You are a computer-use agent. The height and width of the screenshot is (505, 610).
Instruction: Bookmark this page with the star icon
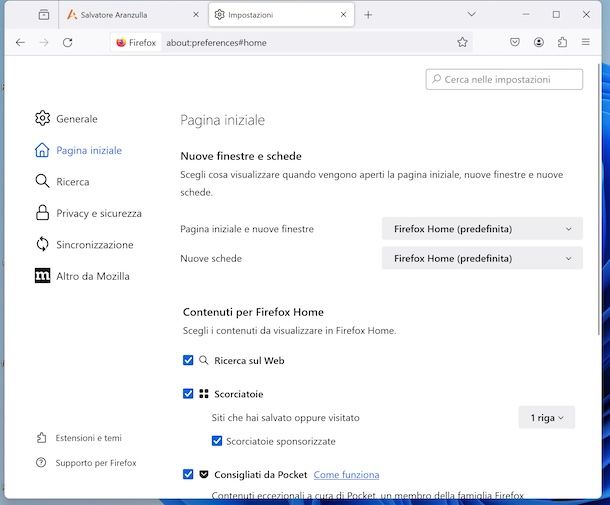click(x=462, y=42)
